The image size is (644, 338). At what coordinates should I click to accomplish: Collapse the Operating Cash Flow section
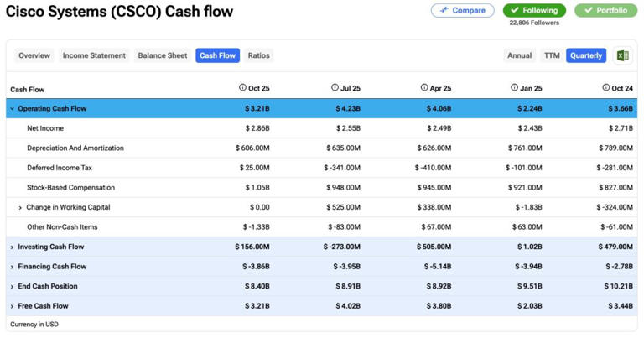(12, 109)
